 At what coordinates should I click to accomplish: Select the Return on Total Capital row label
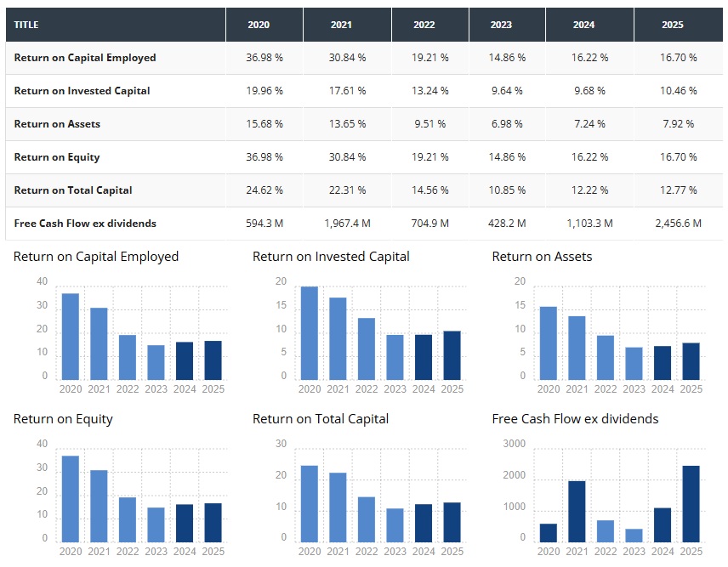click(x=73, y=190)
